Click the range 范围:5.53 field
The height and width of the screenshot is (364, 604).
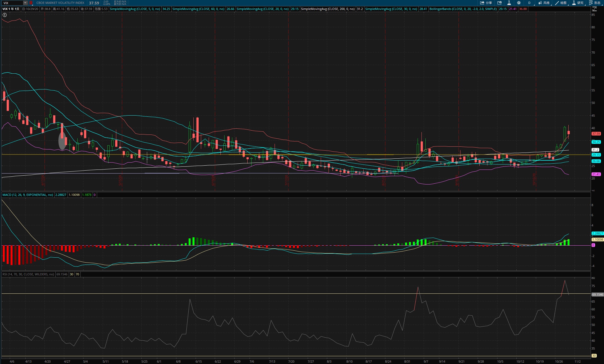(x=101, y=9)
